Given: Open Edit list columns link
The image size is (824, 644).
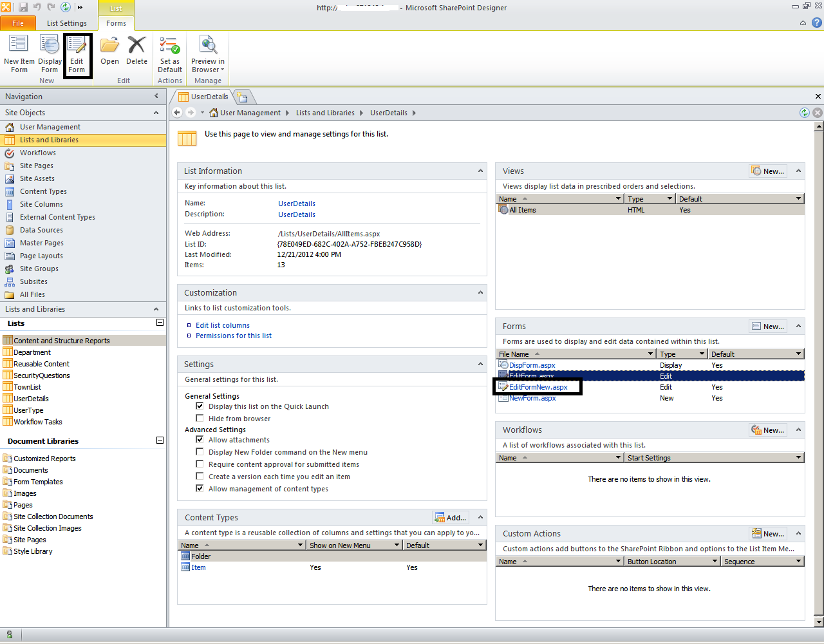Looking at the screenshot, I should 222,325.
